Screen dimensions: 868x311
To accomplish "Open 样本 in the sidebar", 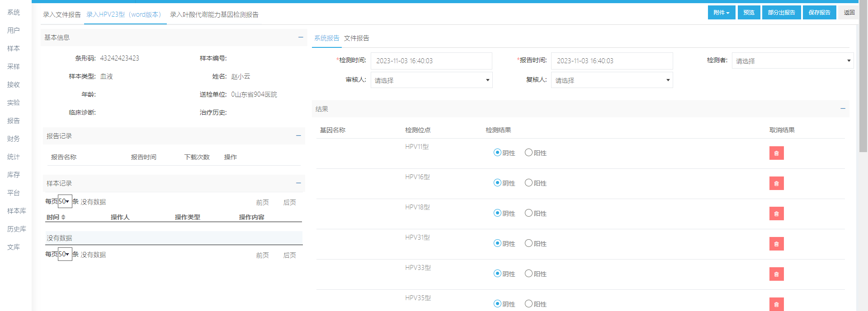I will pyautogui.click(x=14, y=48).
